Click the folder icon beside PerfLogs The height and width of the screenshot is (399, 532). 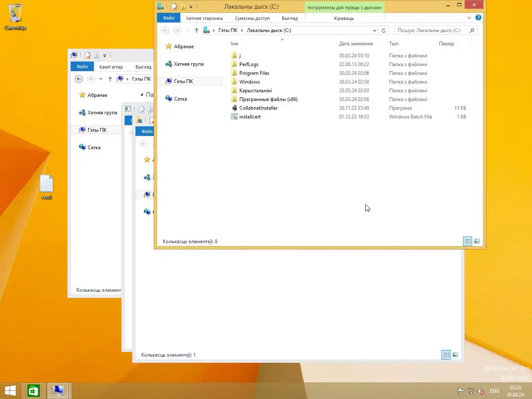(x=234, y=64)
